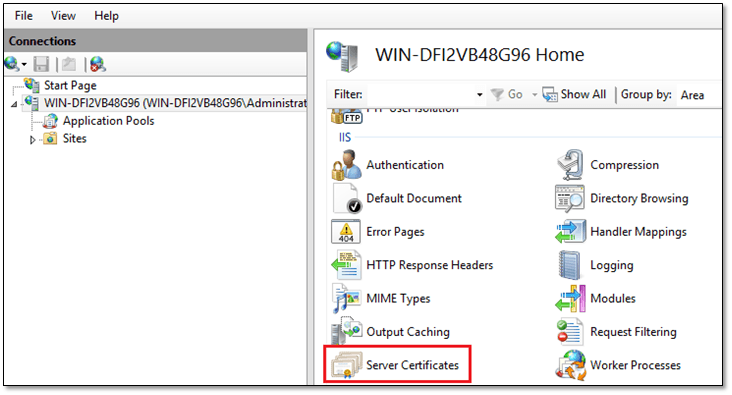Open the HTTP Response Headers icon
732x395 pixels.
pyautogui.click(x=346, y=265)
